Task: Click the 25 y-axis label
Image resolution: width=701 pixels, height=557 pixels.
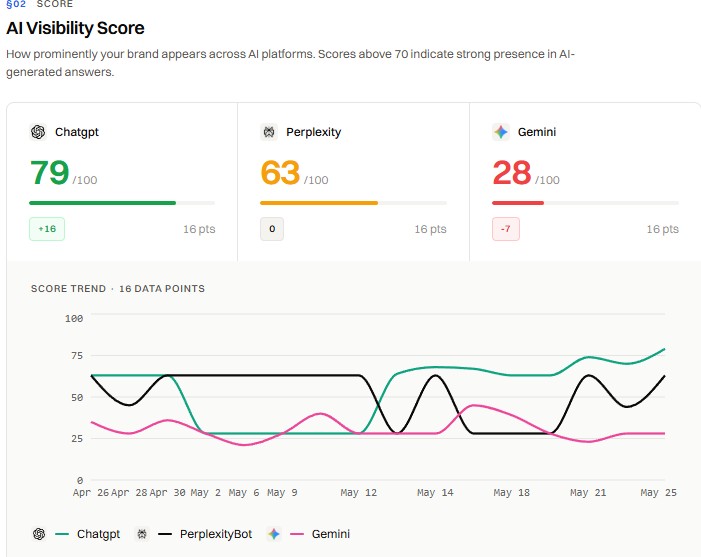Action: [x=77, y=439]
